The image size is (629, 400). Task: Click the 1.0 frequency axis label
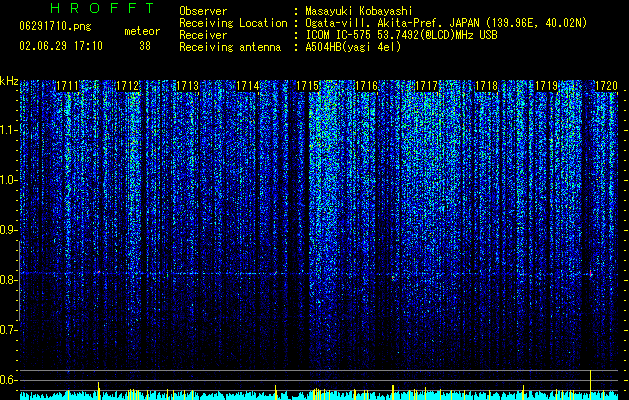(8, 180)
